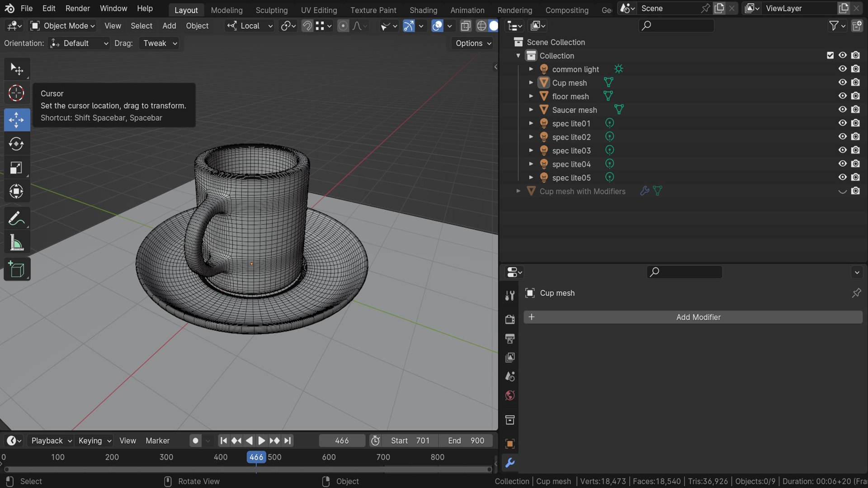Toggle preview range clock icon
Screen dimensions: 868x488
pos(375,441)
